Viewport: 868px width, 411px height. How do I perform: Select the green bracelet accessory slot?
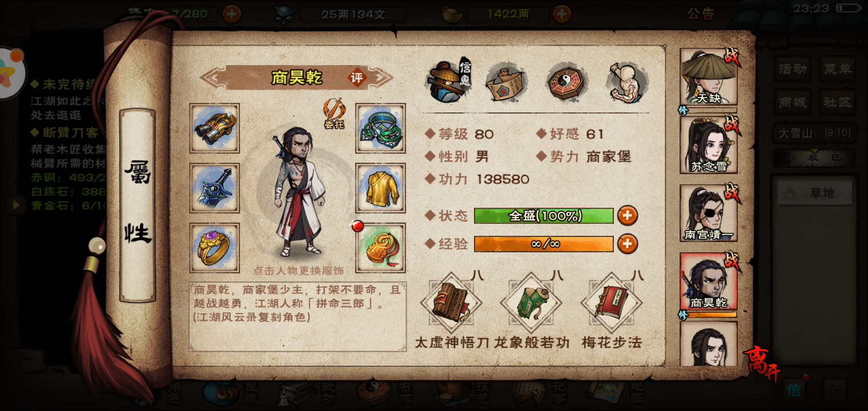(x=380, y=128)
